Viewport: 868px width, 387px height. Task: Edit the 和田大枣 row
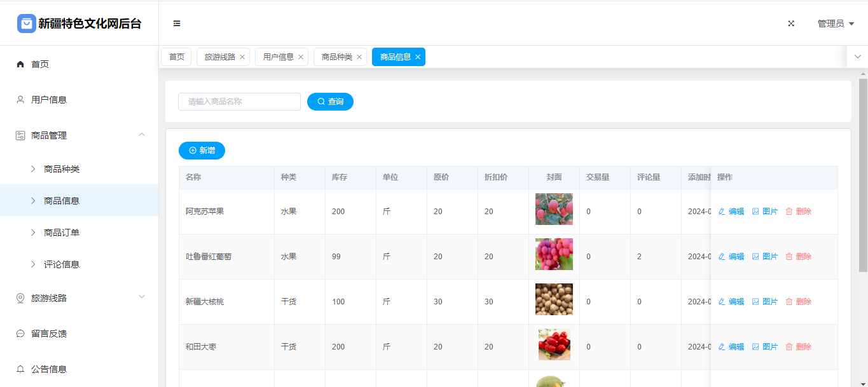(731, 347)
